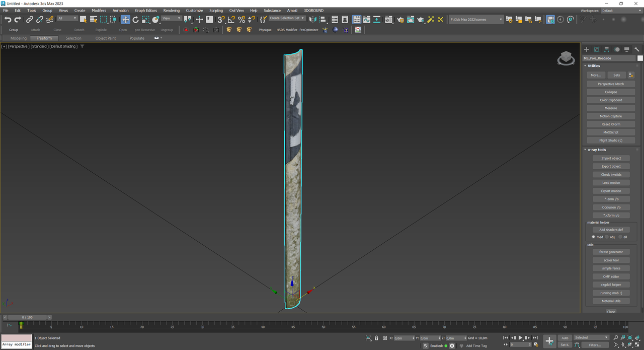This screenshot has height=350, width=644.
Task: Select the 'obj' radio button in material helper
Action: [607, 237]
